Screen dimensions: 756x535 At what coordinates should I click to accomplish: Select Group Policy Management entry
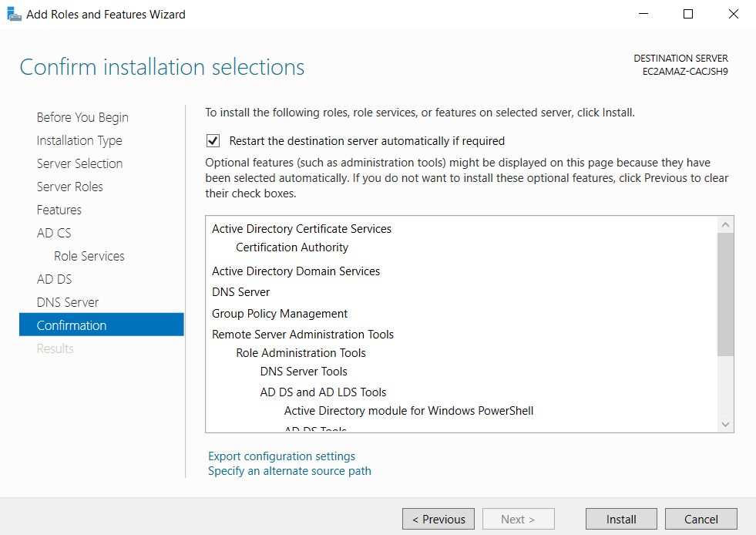pos(280,314)
